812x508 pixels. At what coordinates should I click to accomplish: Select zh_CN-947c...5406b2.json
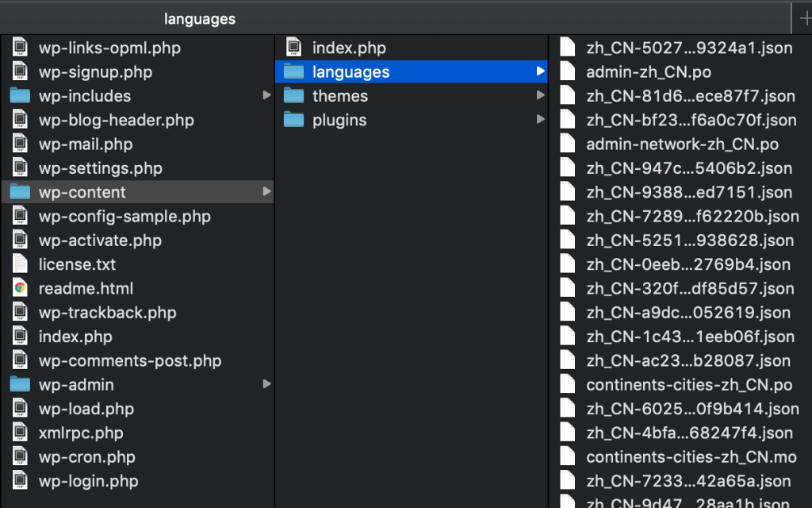point(689,168)
